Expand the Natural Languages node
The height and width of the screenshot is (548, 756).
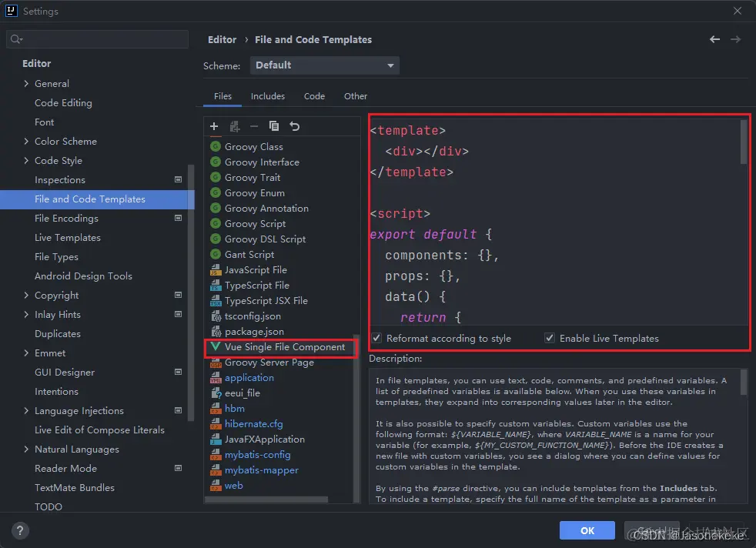26,449
